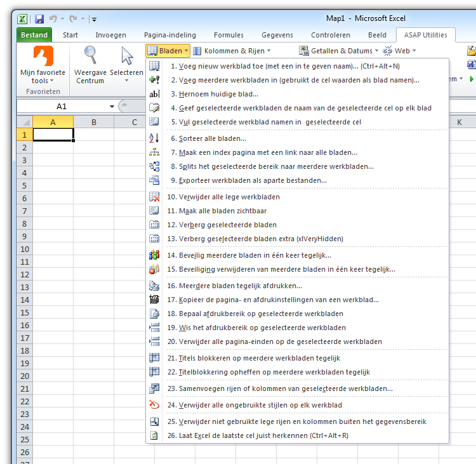
Task: Click red icon for Verwijder ongebruikte stijlen
Action: coord(154,405)
